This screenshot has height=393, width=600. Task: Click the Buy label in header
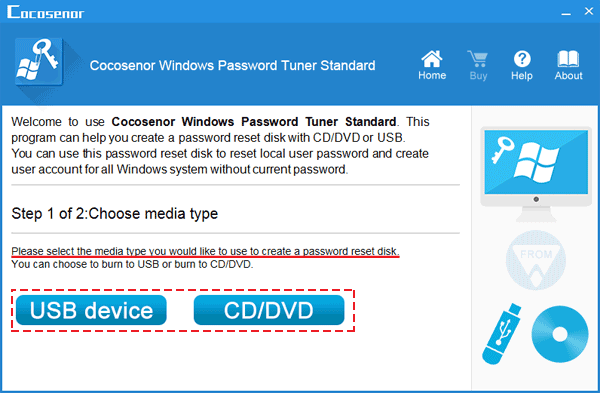pos(478,75)
